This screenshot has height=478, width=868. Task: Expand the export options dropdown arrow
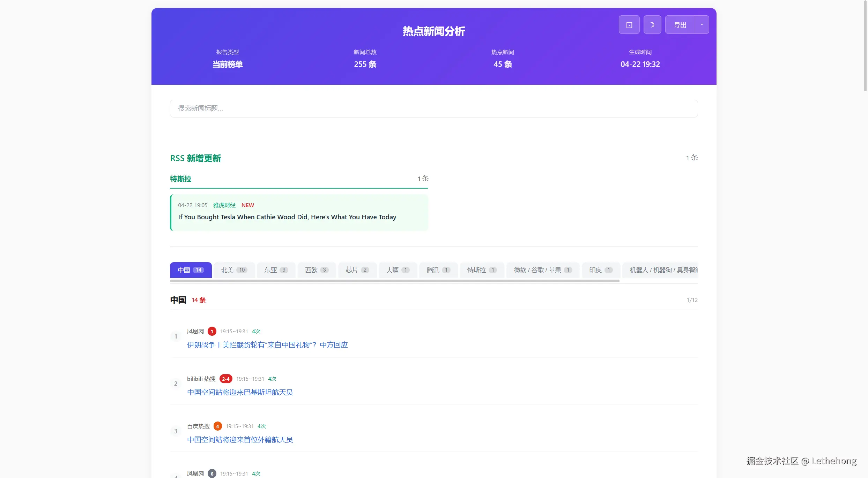702,25
